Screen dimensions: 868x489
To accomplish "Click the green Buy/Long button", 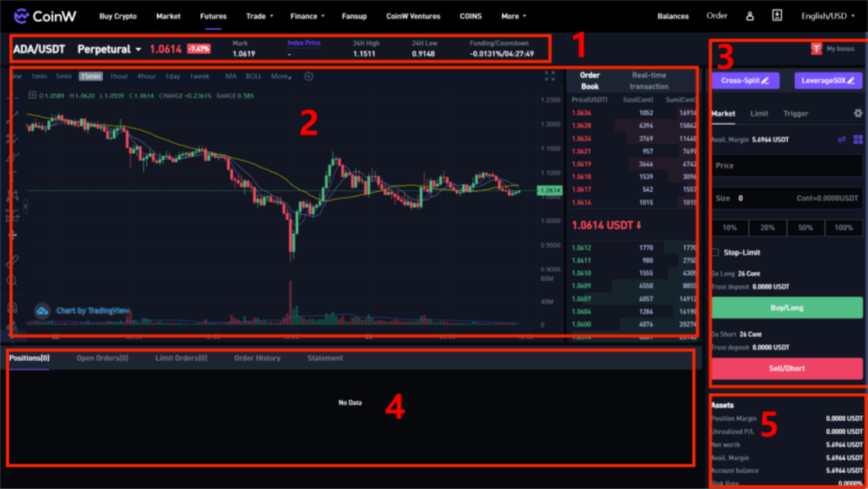I will coord(787,308).
